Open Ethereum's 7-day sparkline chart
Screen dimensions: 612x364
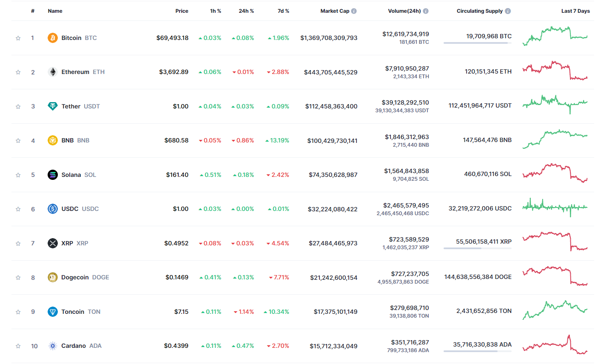(x=555, y=71)
